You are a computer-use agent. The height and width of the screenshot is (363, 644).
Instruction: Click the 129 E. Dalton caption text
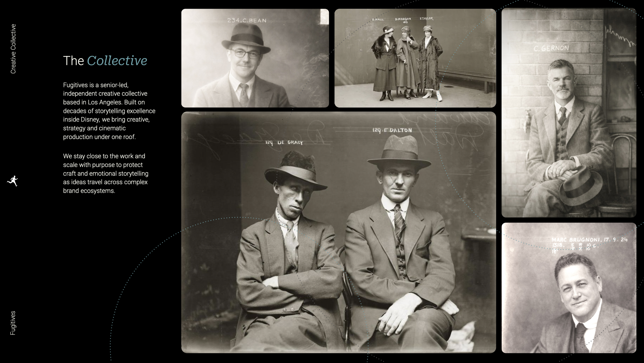click(x=392, y=130)
